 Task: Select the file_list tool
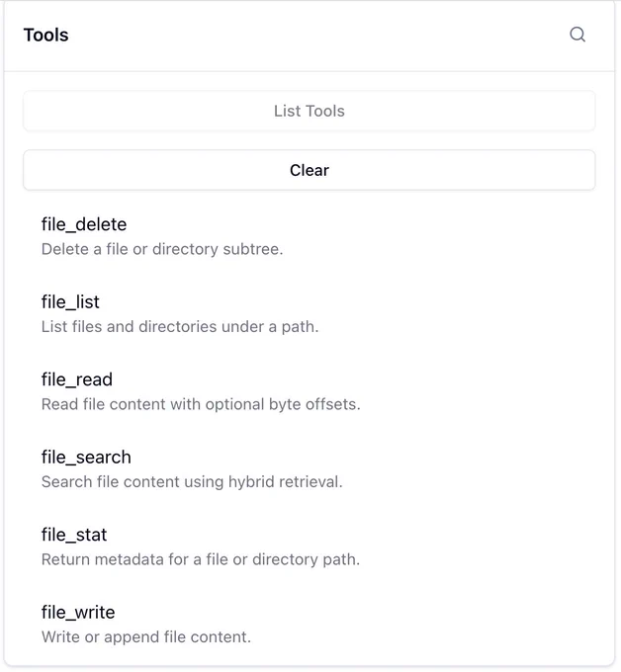coord(310,313)
